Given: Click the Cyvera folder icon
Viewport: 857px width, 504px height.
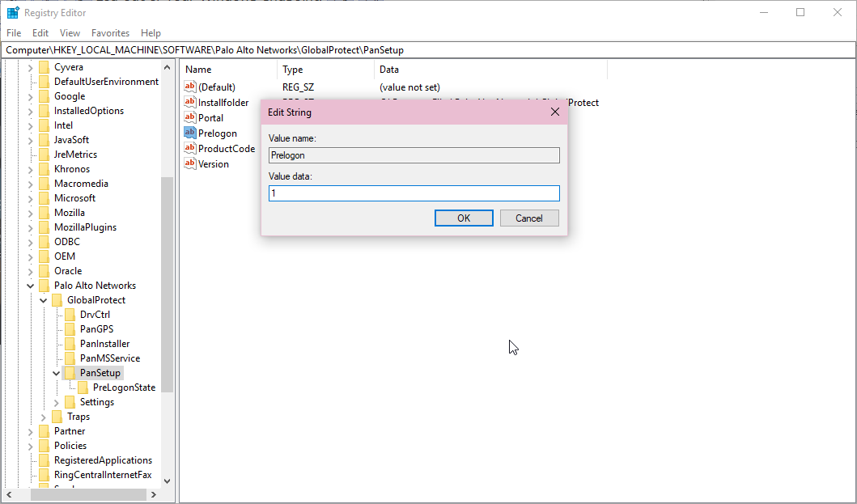Looking at the screenshot, I should click(x=45, y=66).
